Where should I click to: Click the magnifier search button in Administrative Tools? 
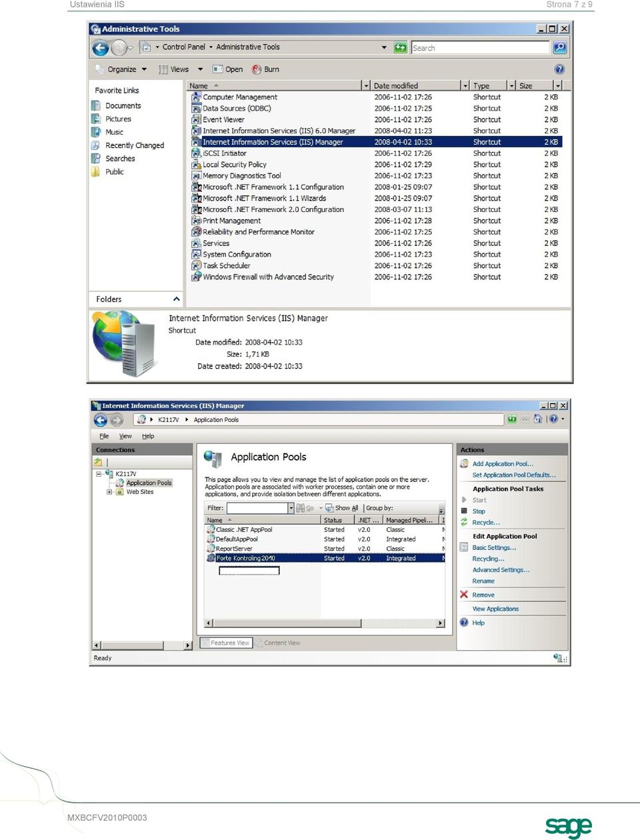[x=559, y=47]
